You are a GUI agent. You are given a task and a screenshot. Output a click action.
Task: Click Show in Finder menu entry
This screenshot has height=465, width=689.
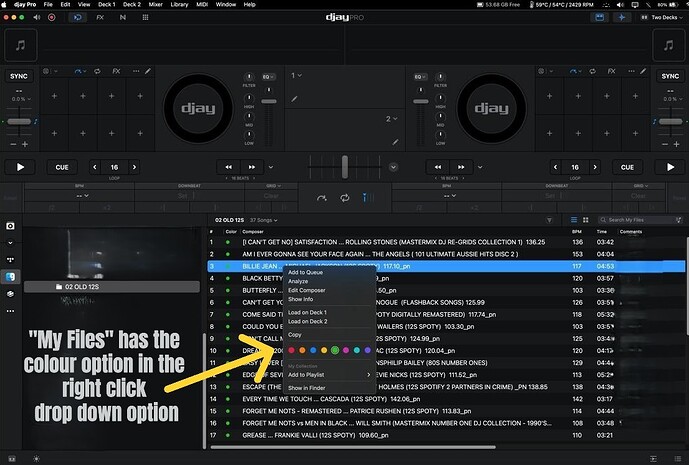330,388
